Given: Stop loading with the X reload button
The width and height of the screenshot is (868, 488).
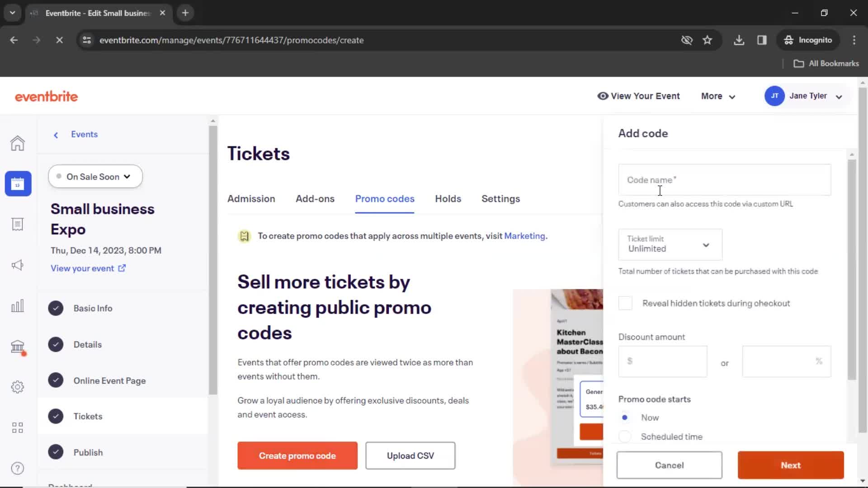Looking at the screenshot, I should [x=59, y=40].
